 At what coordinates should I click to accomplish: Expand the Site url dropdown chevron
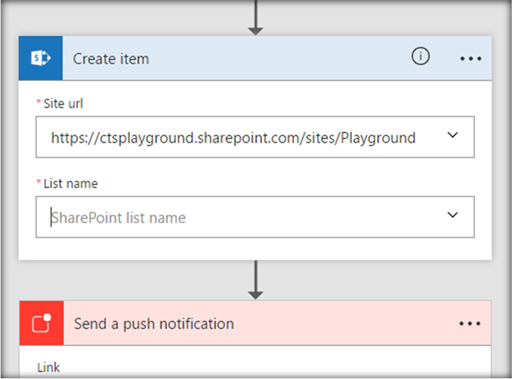(x=452, y=135)
